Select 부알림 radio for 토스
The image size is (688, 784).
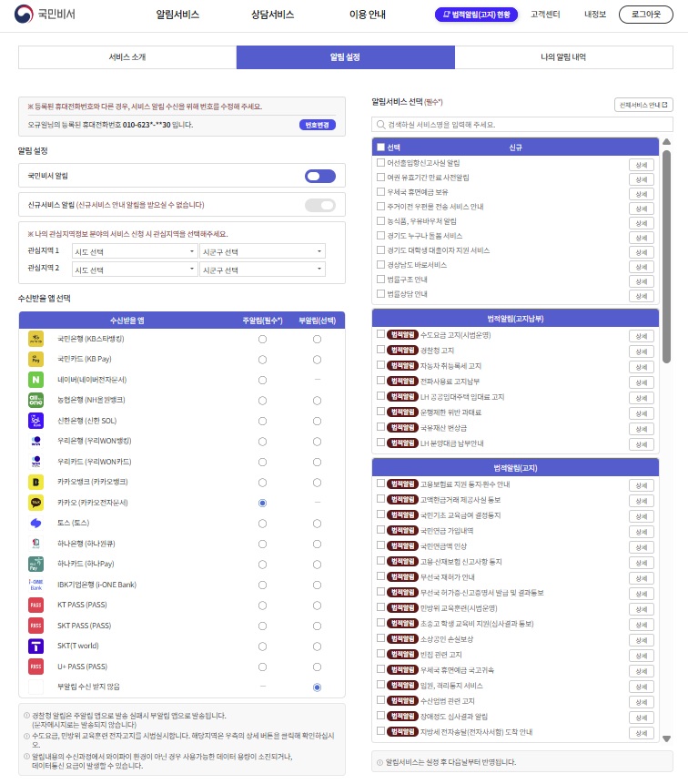tap(317, 524)
